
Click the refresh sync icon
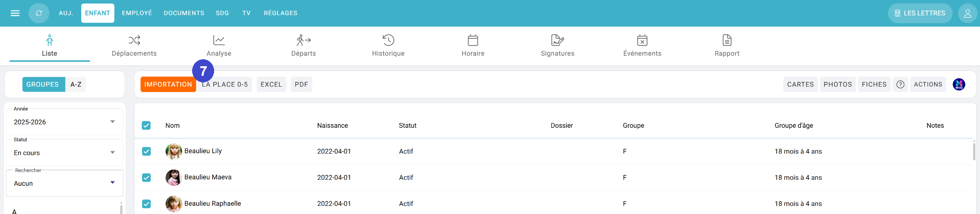pos(39,13)
